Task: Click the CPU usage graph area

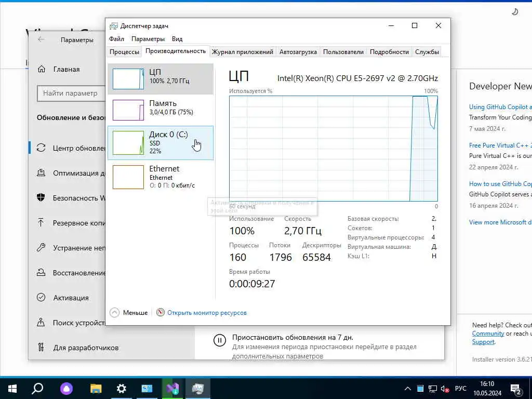Action: (333, 149)
